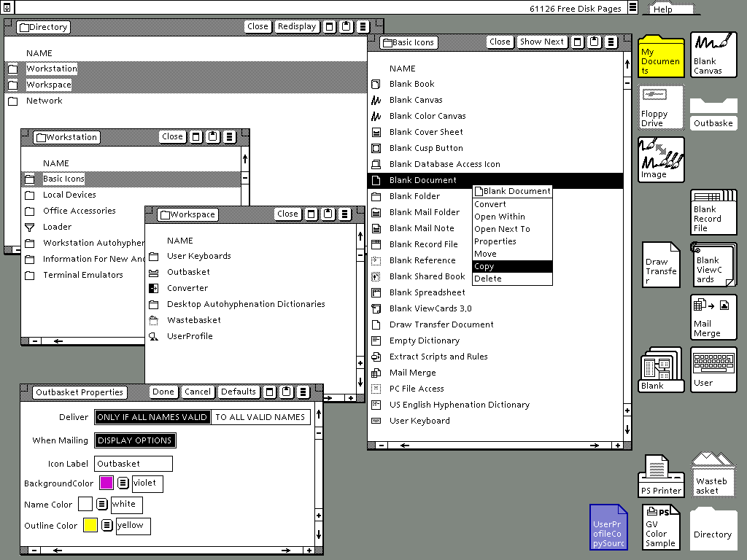Select the Wastebasket icon on desktop
Image resolution: width=747 pixels, height=560 pixels.
click(x=713, y=475)
